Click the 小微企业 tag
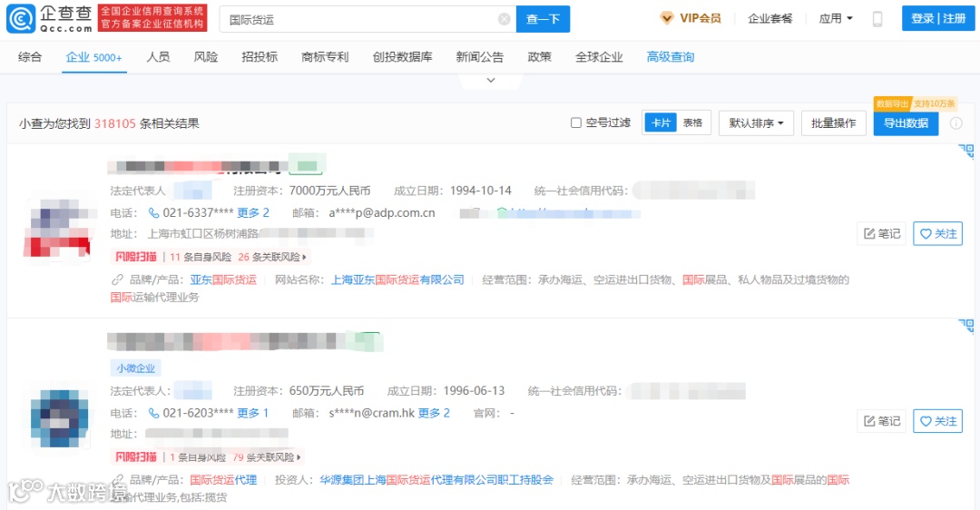The height and width of the screenshot is (510, 980). (x=135, y=368)
